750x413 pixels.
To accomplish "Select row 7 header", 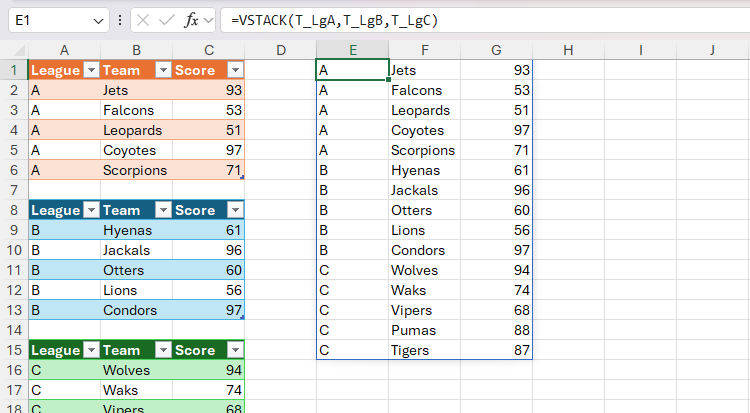I will click(14, 190).
